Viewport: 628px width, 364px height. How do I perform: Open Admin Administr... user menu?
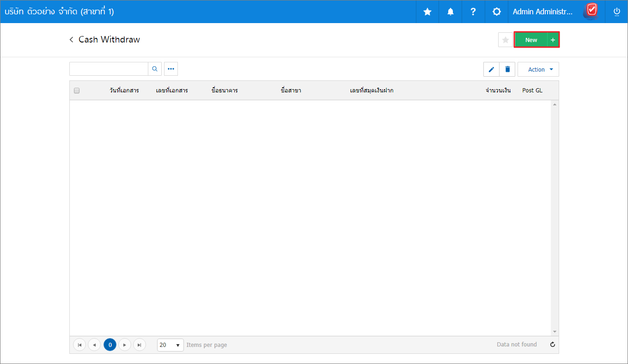pyautogui.click(x=543, y=12)
